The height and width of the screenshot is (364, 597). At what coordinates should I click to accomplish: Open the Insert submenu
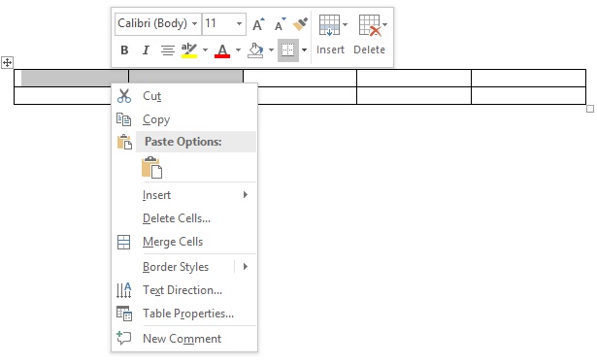click(184, 195)
